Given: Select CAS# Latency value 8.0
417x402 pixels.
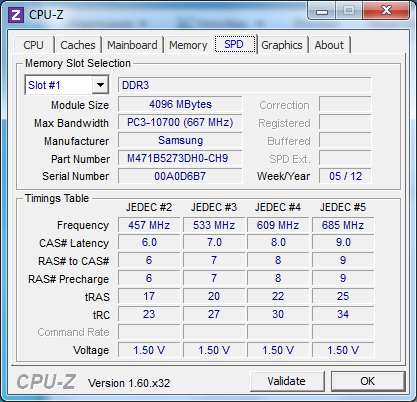Looking at the screenshot, I should coord(278,242).
